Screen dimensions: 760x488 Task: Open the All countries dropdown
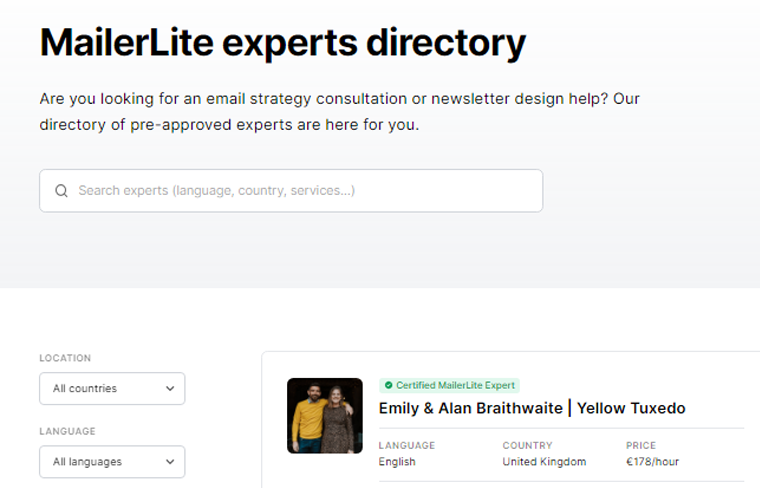112,389
